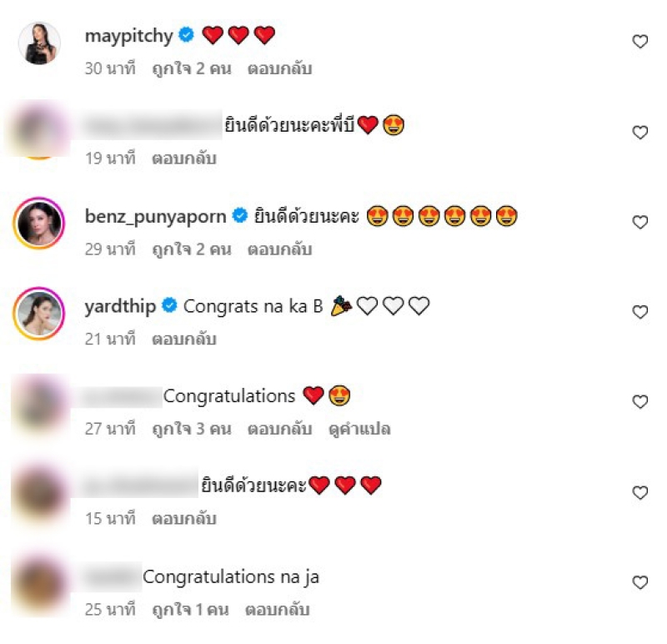This screenshot has width=667, height=644.
Task: View likes ถูกใจ 3 คน on Congratulations comment
Action: pos(192,429)
